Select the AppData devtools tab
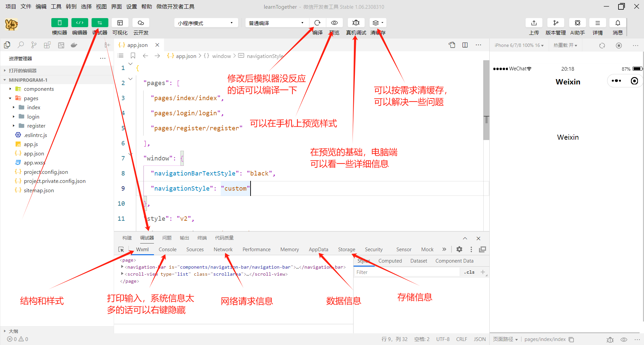This screenshot has height=345, width=644. (318, 250)
